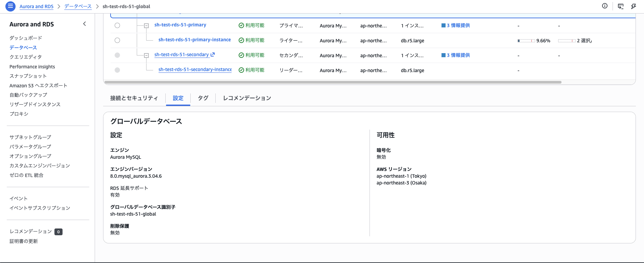Open sh-test-rds-51-secondary-instance link
Screen dimensions: 644x263
[195, 69]
